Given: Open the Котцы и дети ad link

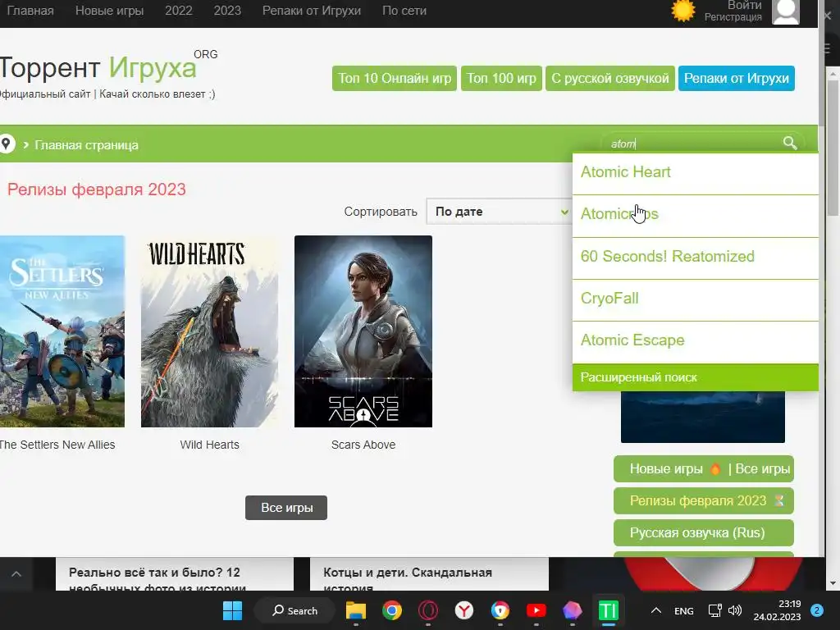Looking at the screenshot, I should 429,574.
